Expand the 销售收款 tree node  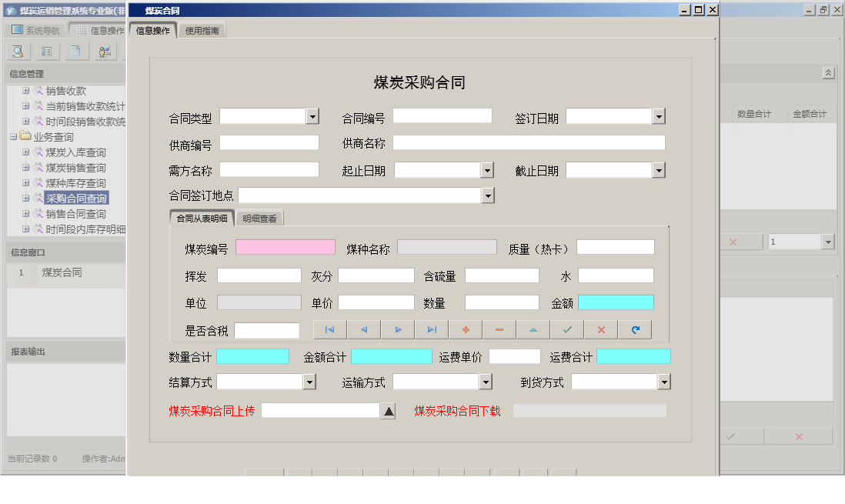tap(25, 90)
